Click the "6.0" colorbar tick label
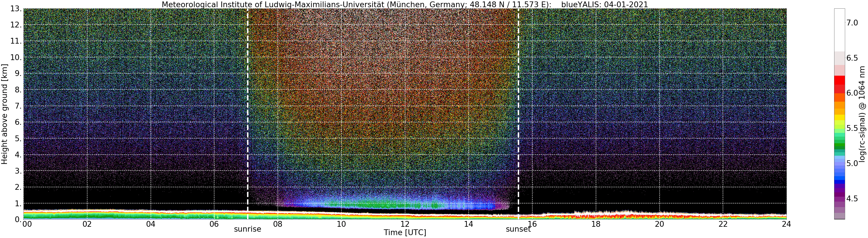Screen dimensions: 868x238 pos(852,93)
